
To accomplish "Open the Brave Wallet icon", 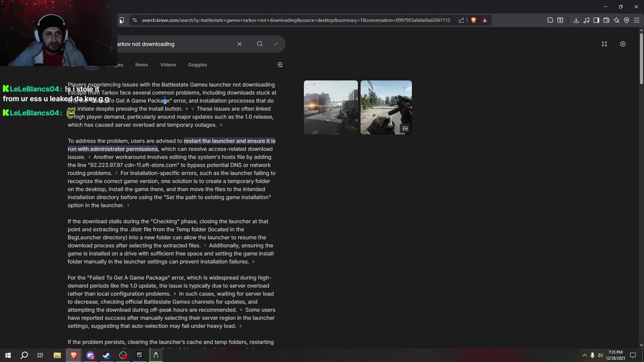I will click(606, 20).
